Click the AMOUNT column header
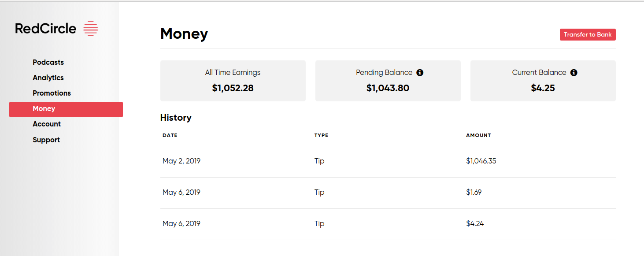The height and width of the screenshot is (256, 644). pyautogui.click(x=478, y=135)
